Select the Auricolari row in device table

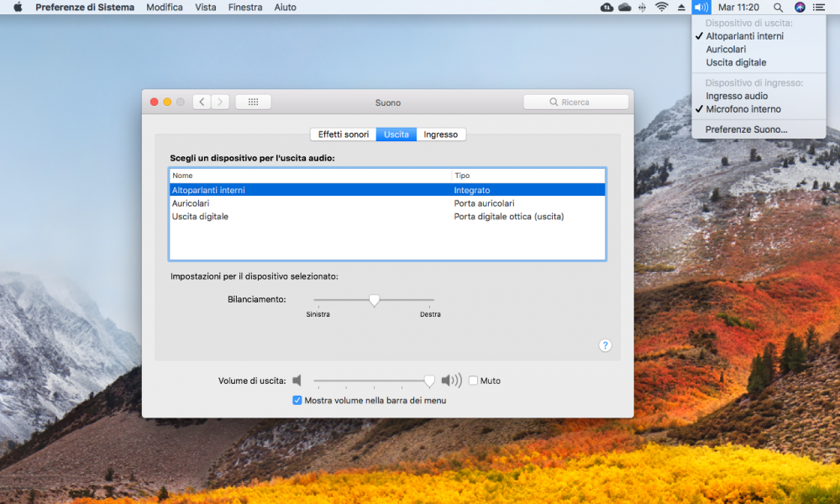[387, 203]
